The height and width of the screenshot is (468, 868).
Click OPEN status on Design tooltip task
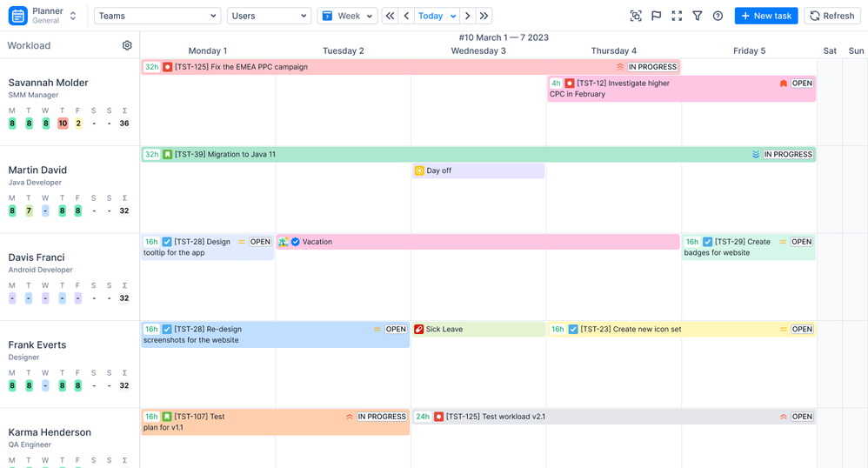tap(260, 242)
